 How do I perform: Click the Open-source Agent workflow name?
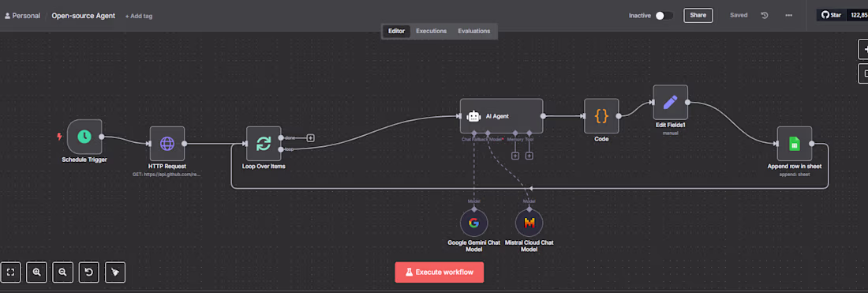[x=84, y=16]
